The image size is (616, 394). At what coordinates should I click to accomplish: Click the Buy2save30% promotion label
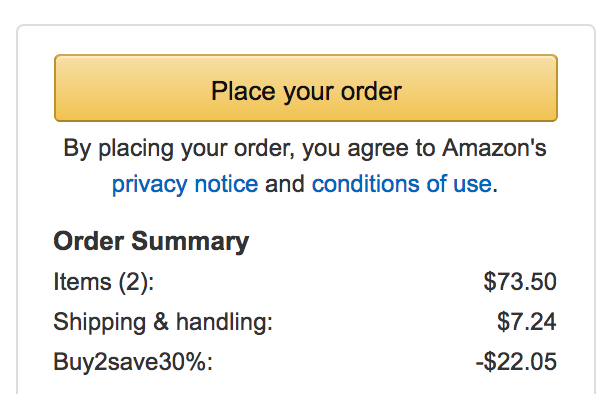133,362
